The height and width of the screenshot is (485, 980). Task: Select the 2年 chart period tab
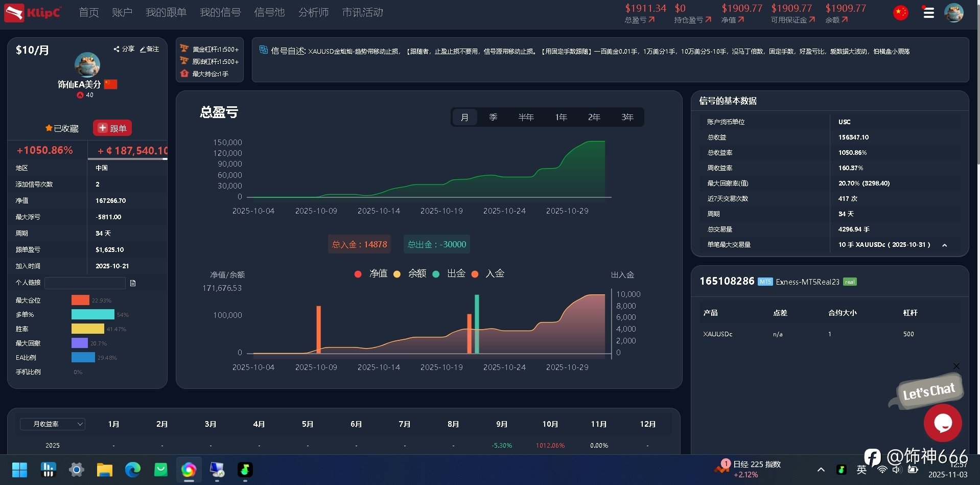point(594,117)
